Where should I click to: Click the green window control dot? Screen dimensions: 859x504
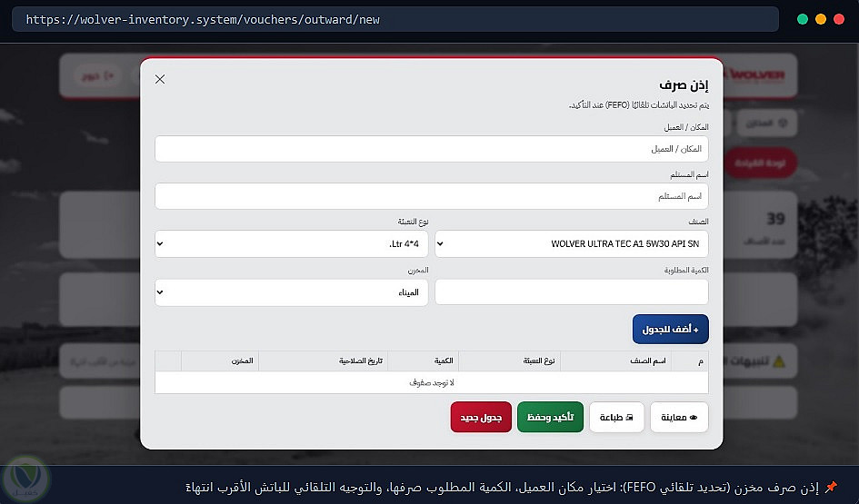tap(803, 19)
